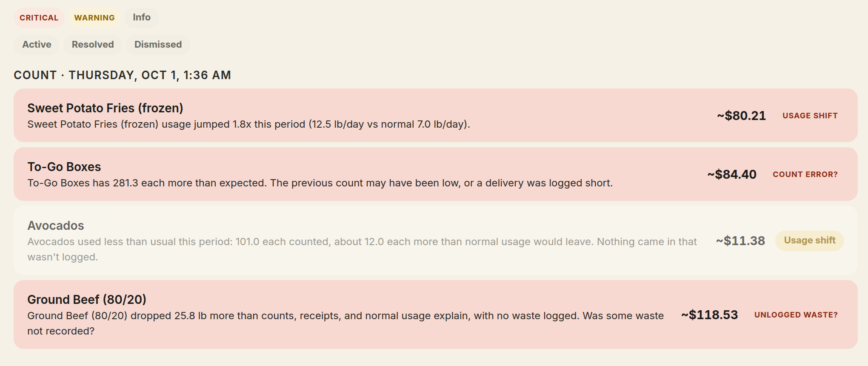Click the Count Thursday, Oct 1 heading
This screenshot has width=868, height=366.
click(x=123, y=75)
